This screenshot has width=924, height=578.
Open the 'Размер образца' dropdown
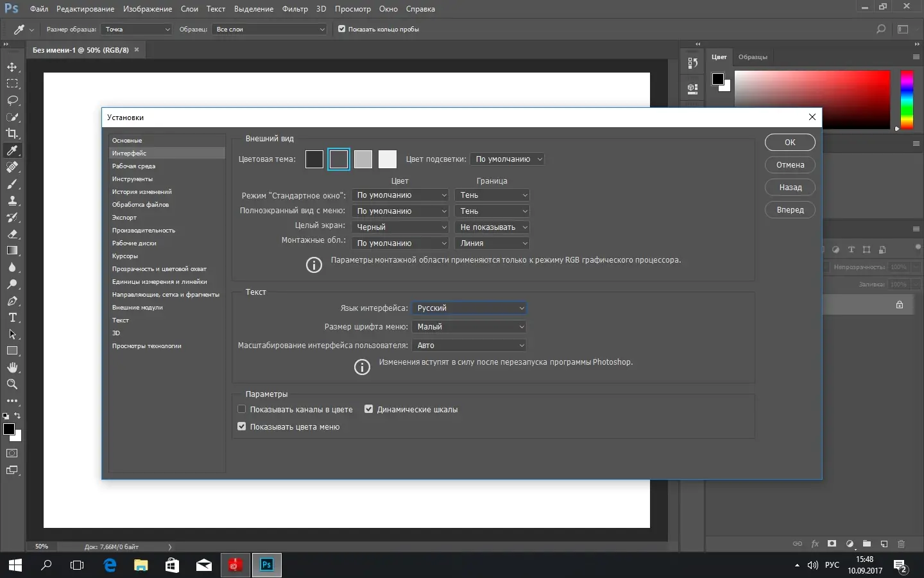point(137,29)
